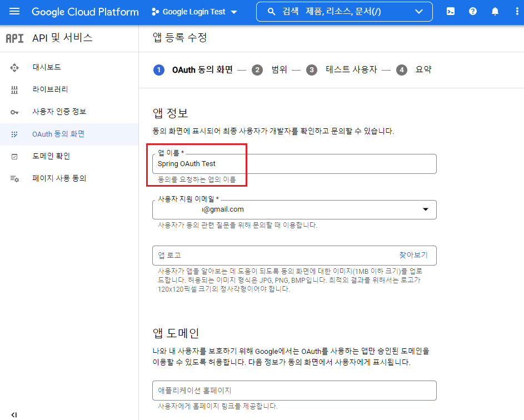
Task: Click the 애플리케이션 홈페이지 input field
Action: [x=295, y=390]
